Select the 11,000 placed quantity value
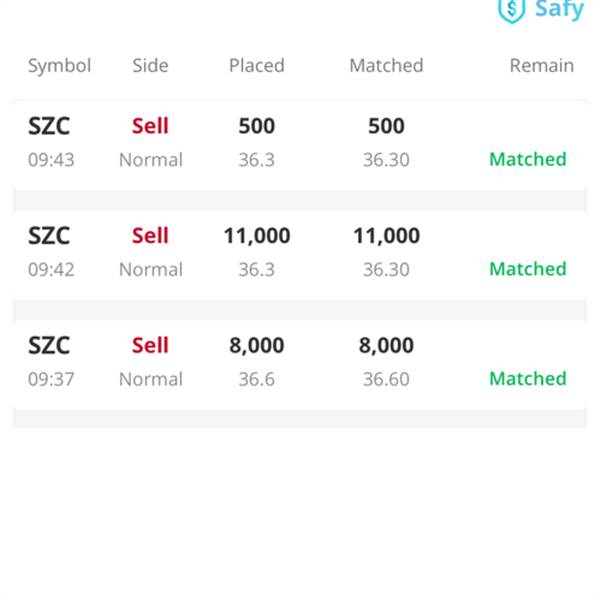 coord(257,236)
